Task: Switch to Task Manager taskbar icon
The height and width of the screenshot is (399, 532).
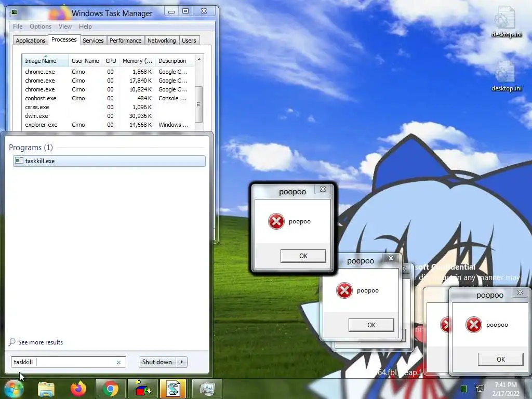Action: pyautogui.click(x=207, y=389)
